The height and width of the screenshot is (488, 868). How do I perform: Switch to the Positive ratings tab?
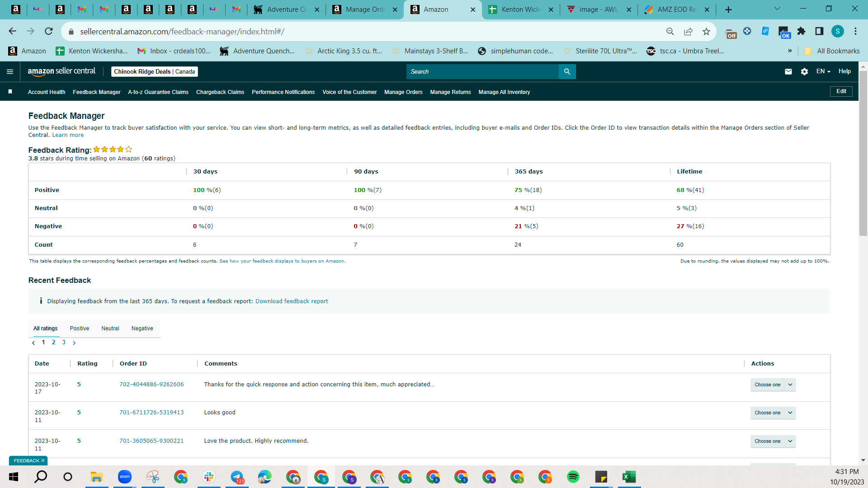pyautogui.click(x=80, y=328)
